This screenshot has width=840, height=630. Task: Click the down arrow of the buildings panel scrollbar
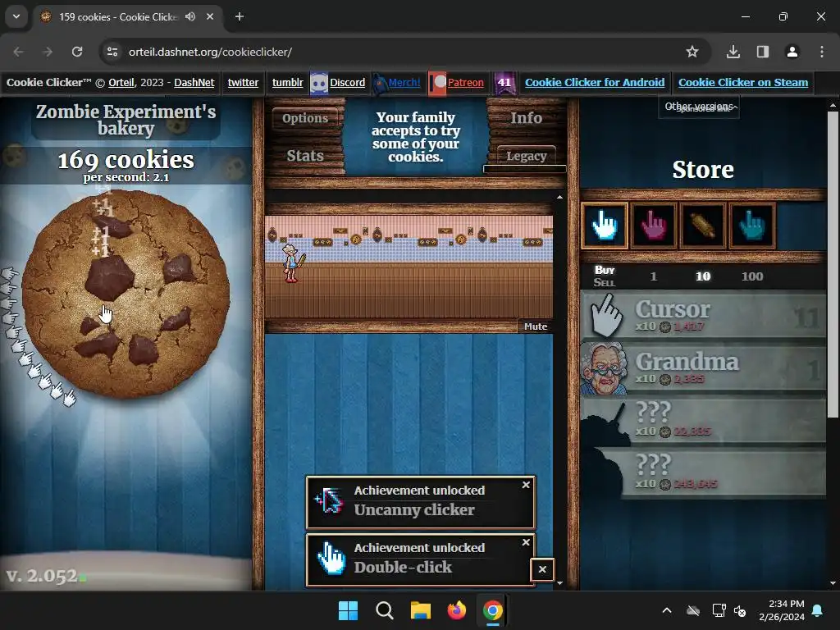pos(559,583)
